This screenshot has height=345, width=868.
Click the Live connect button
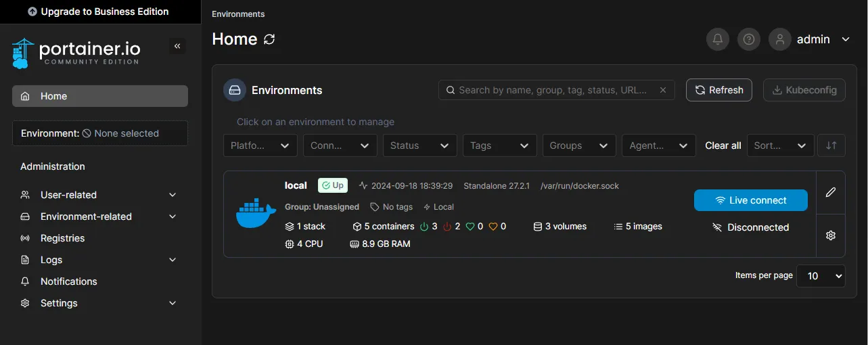(750, 200)
